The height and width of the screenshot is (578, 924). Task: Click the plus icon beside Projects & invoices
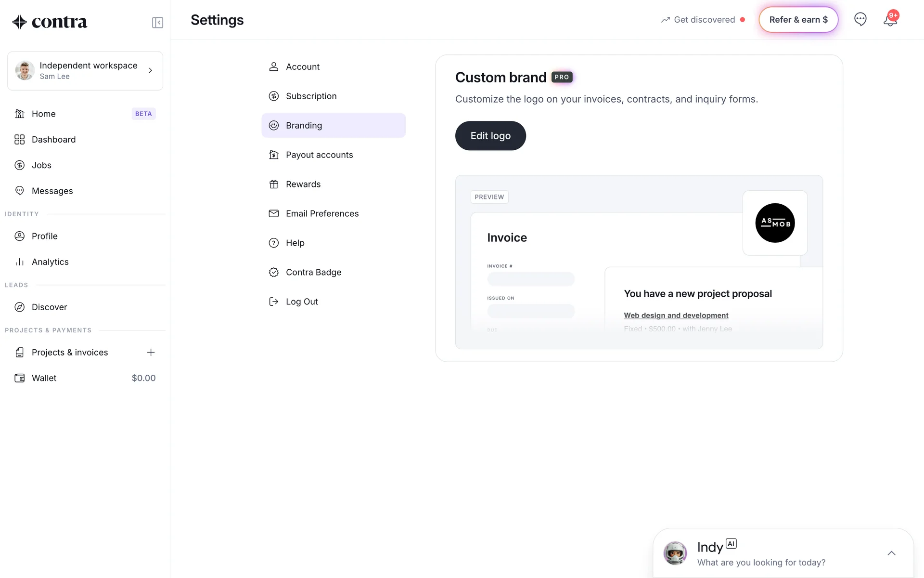point(151,353)
